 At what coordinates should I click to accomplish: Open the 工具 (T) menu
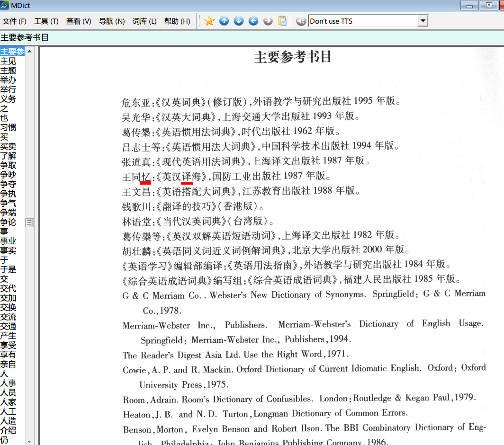[46, 21]
